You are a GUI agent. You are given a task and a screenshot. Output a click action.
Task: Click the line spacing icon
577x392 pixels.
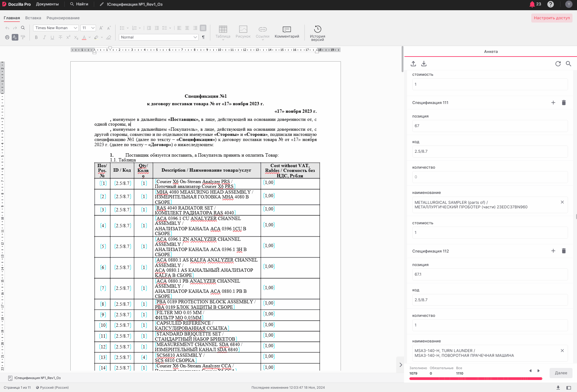click(165, 28)
